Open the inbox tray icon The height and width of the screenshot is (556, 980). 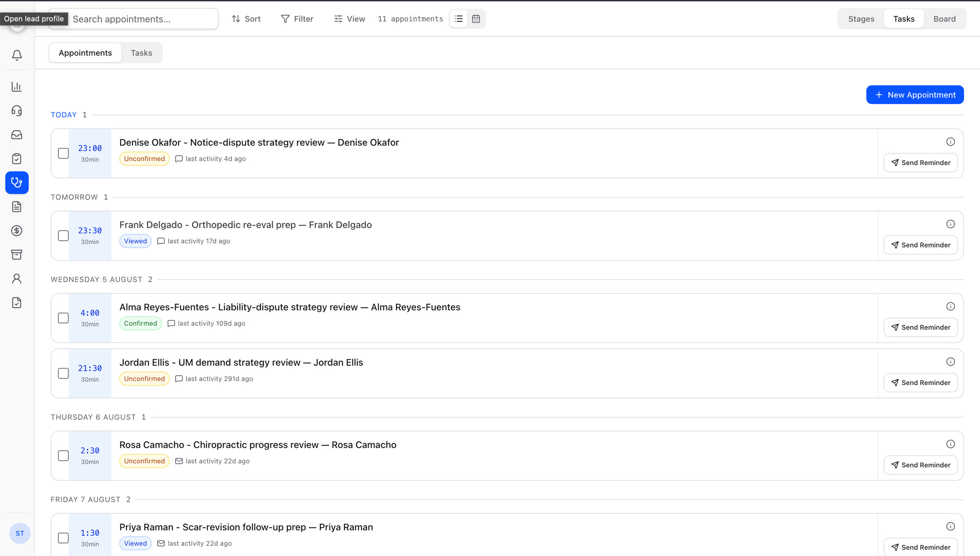17,135
